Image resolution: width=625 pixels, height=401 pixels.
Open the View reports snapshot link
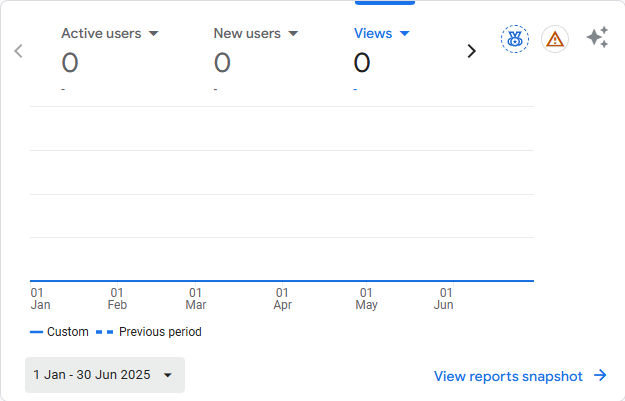click(508, 376)
